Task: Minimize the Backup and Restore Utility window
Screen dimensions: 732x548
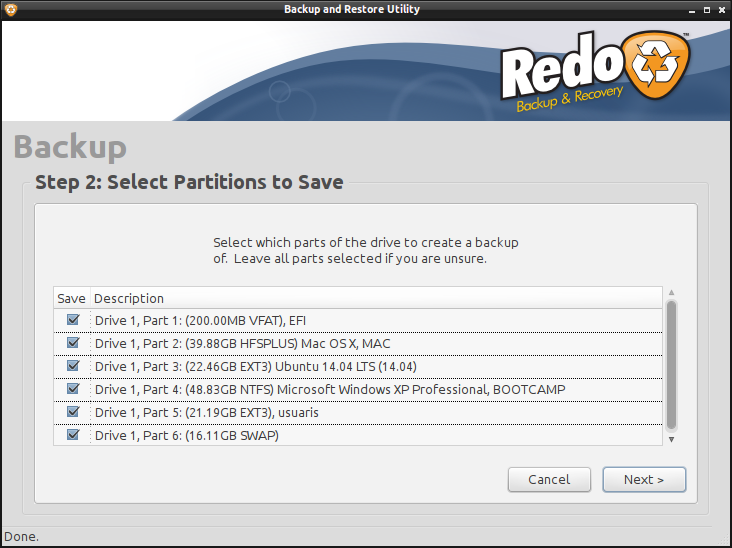Action: click(x=692, y=10)
